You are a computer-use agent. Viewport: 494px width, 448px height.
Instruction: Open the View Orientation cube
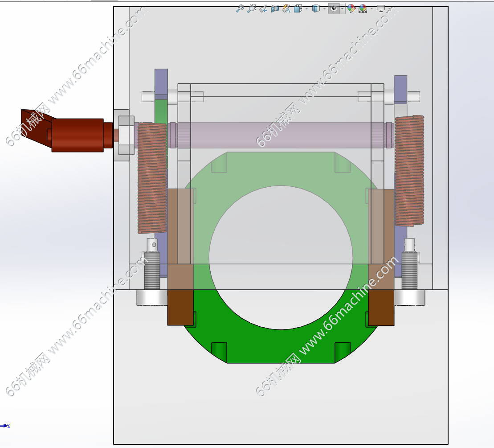pos(298,9)
